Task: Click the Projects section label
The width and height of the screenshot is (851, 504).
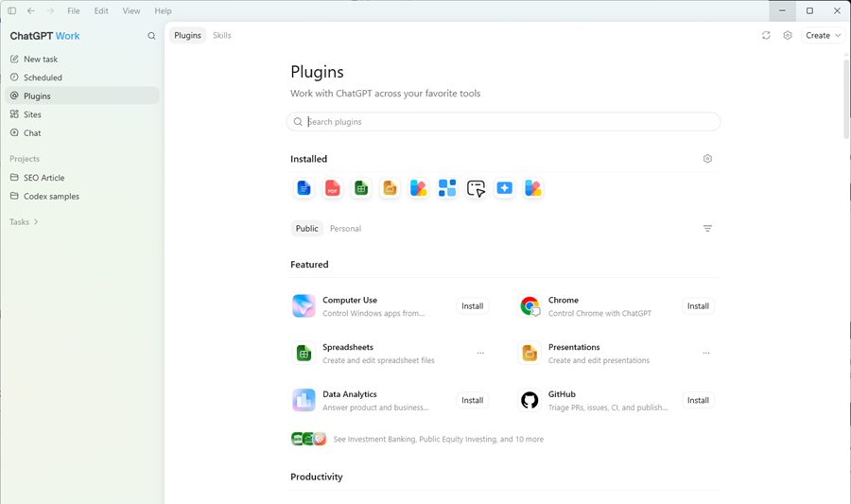Action: tap(25, 159)
